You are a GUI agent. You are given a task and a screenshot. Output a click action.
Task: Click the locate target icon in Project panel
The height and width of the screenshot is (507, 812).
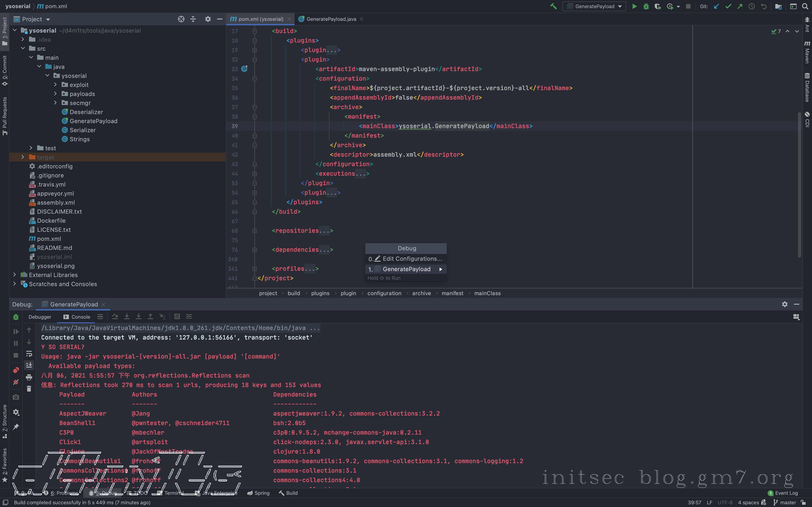coord(181,19)
